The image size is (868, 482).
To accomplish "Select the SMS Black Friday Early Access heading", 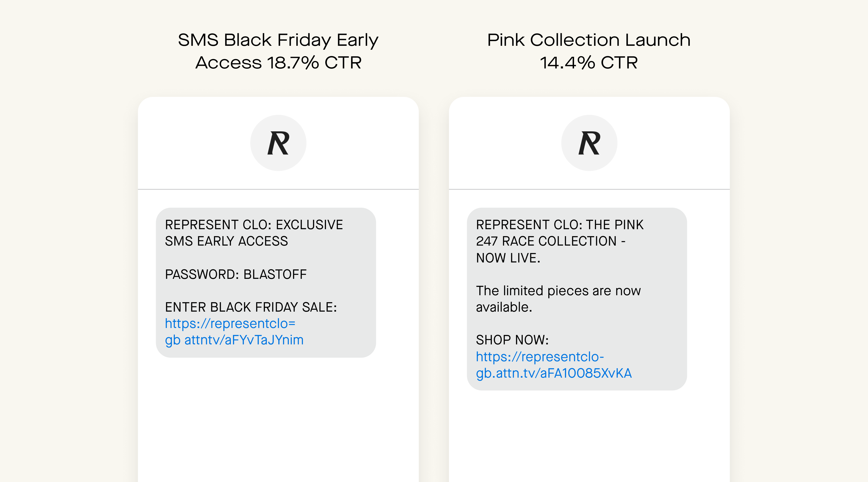I will click(278, 51).
